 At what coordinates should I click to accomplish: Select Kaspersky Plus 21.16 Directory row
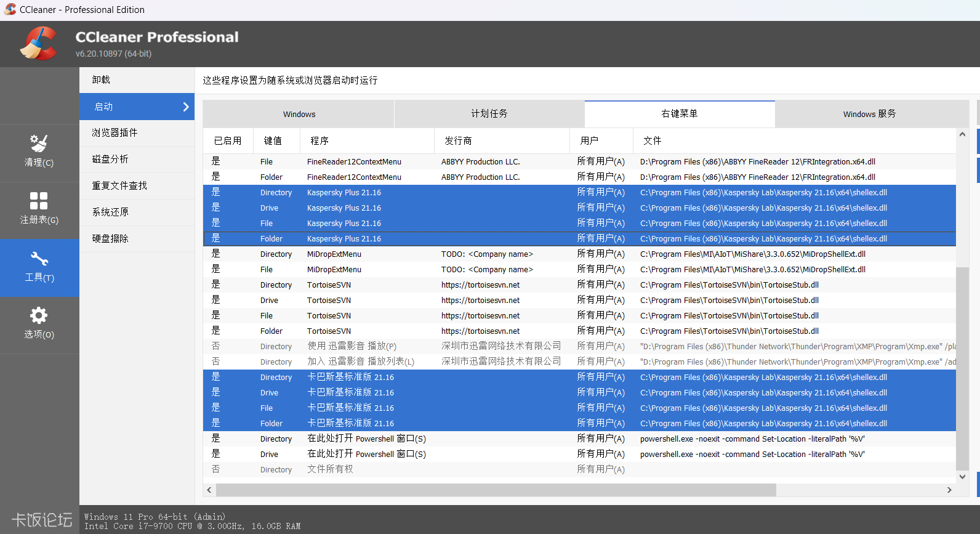point(579,193)
